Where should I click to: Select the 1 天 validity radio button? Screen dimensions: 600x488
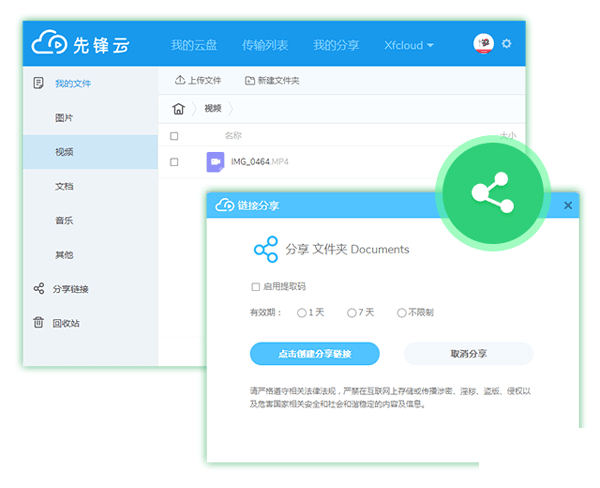(302, 313)
